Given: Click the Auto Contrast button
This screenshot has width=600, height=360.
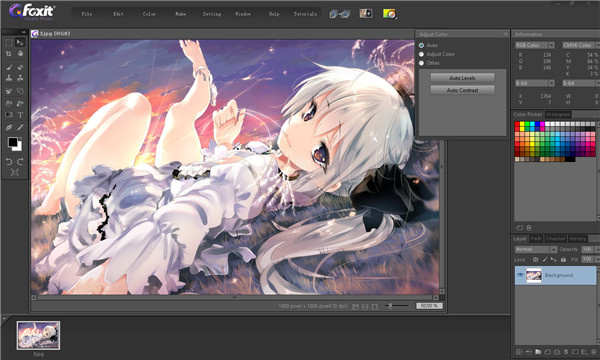Looking at the screenshot, I should coord(462,90).
